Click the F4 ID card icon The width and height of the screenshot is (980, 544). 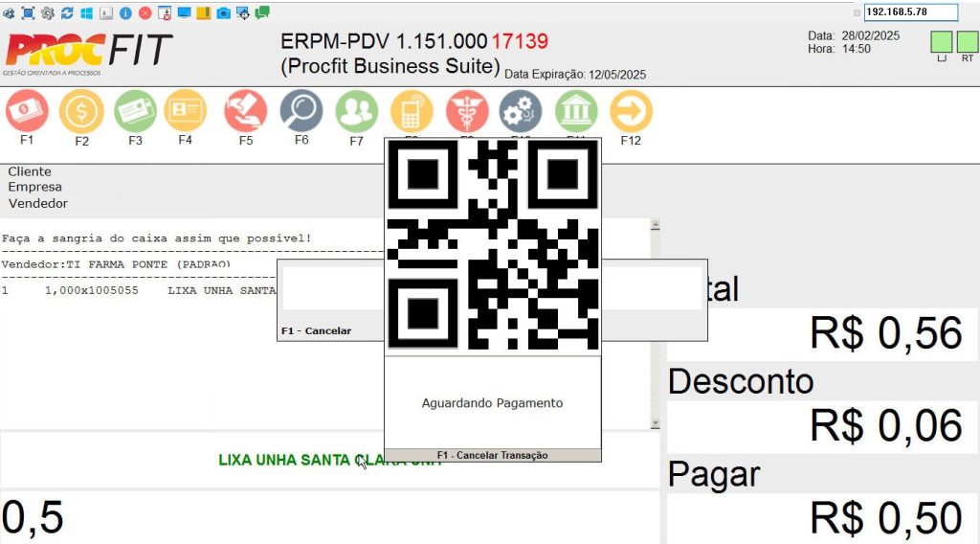click(x=185, y=111)
